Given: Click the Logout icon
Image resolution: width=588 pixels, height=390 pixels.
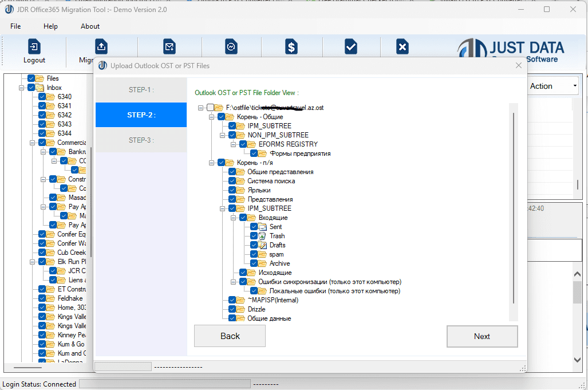Looking at the screenshot, I should (34, 47).
